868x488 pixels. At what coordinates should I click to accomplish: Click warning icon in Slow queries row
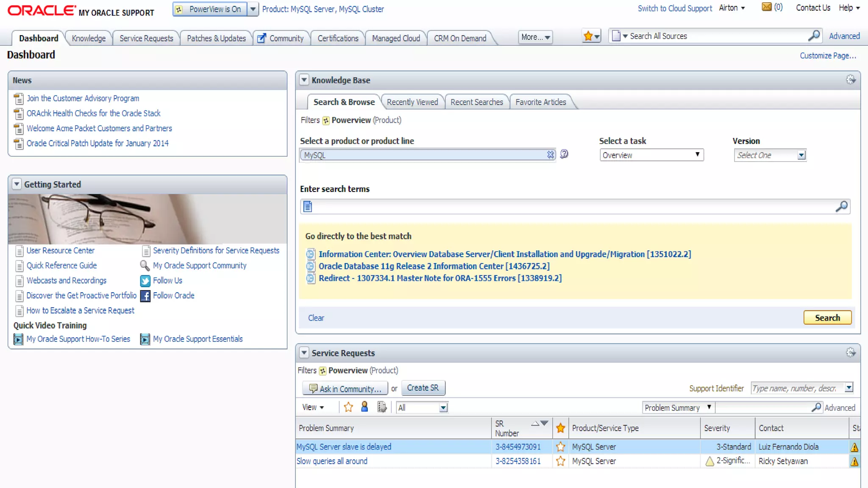click(x=854, y=461)
